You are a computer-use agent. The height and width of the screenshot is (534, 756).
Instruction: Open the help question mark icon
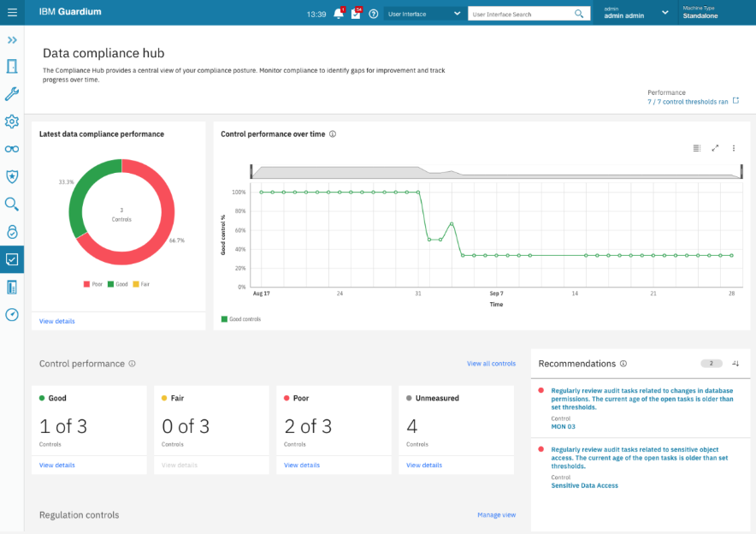[373, 14]
